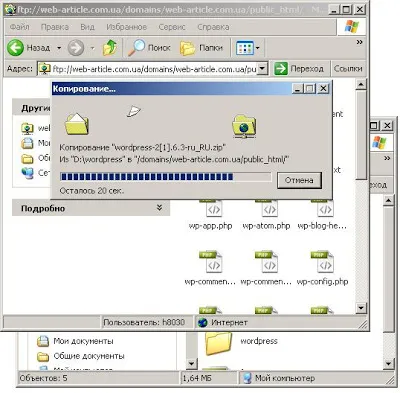Image resolution: width=400 pixels, height=393 pixels.
Task: Click the Интернет zone status entry
Action: coord(223,322)
